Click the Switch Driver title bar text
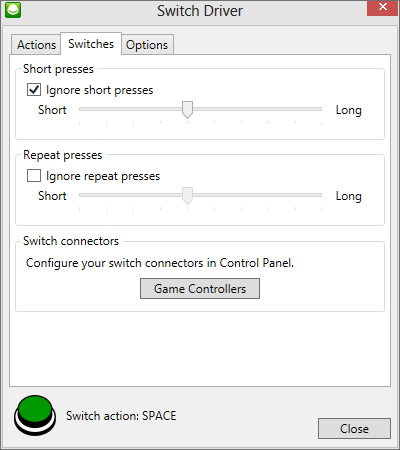This screenshot has height=450, width=400. point(200,11)
